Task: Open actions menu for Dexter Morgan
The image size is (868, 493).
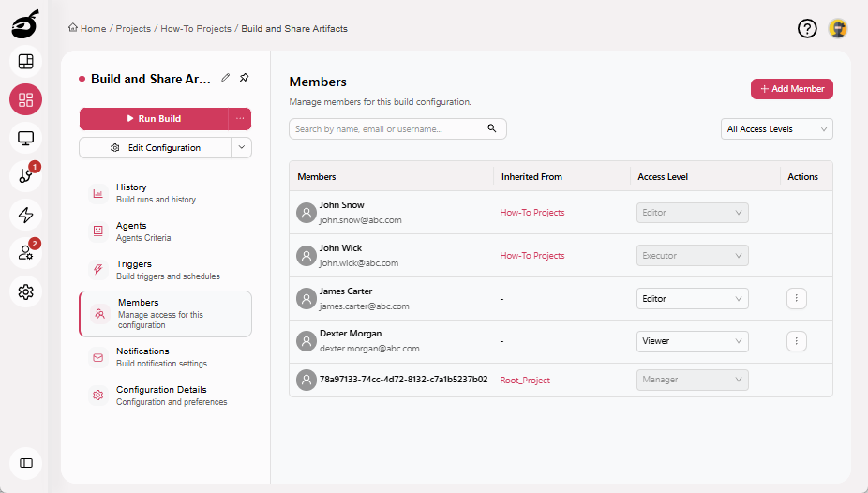Action: coord(797,341)
